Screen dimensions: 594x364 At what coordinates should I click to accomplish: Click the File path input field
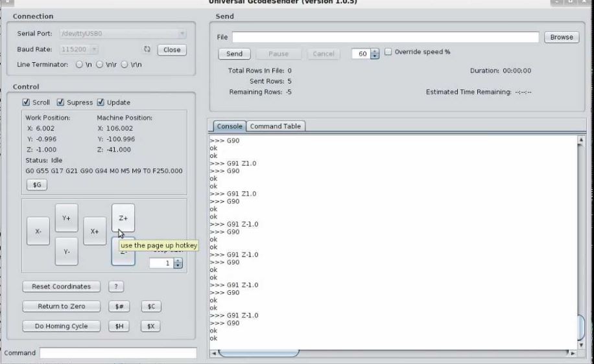(385, 37)
